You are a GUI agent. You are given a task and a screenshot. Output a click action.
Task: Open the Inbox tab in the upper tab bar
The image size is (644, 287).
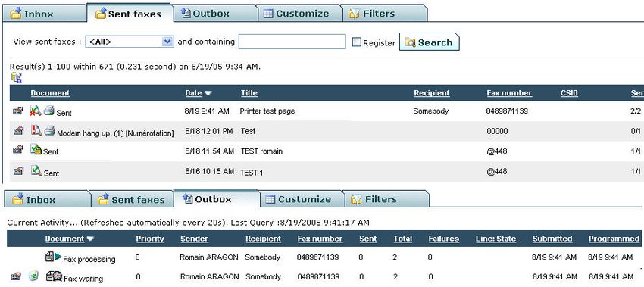(x=45, y=13)
